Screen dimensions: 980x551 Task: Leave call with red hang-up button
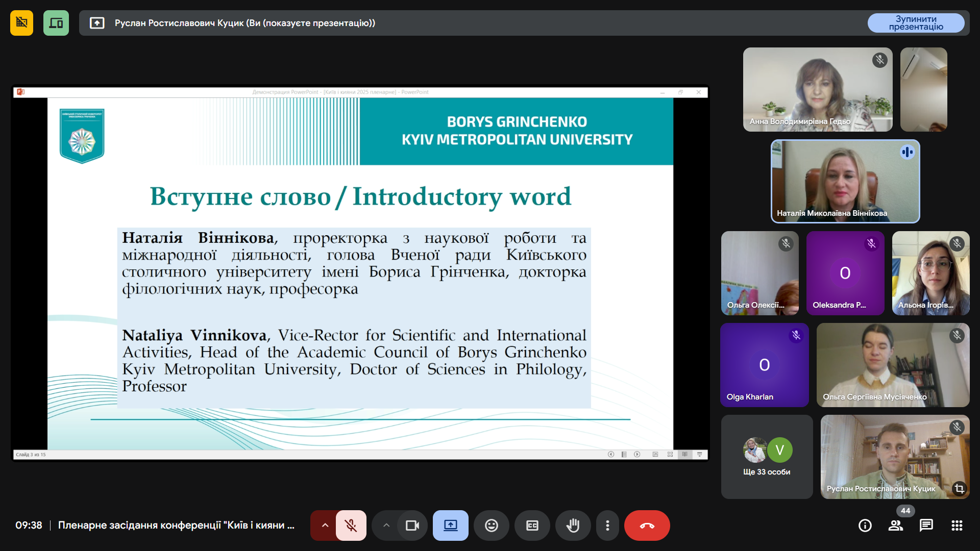point(647,525)
